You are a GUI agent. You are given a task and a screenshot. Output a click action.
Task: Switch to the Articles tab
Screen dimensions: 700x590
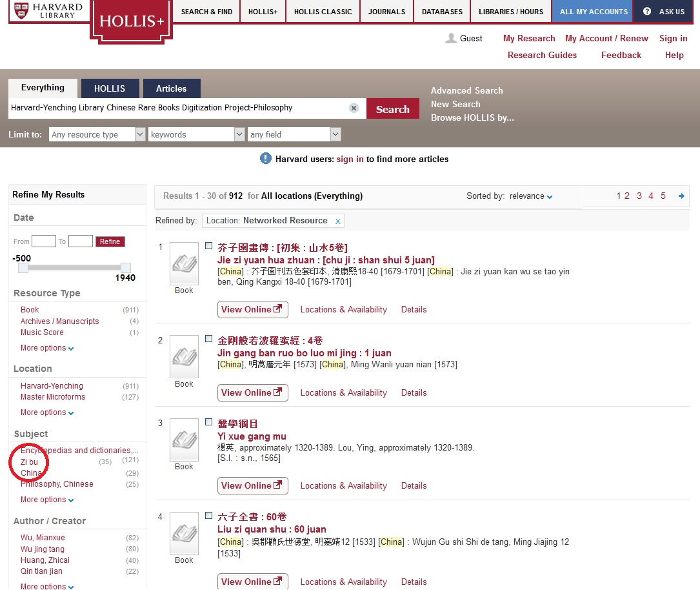[172, 88]
